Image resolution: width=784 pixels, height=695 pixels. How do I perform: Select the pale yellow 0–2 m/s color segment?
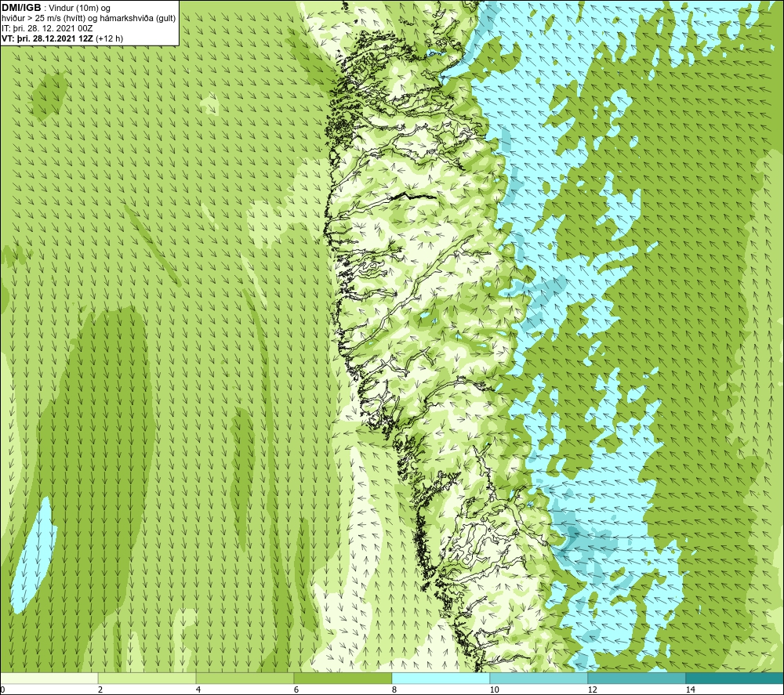(49, 678)
